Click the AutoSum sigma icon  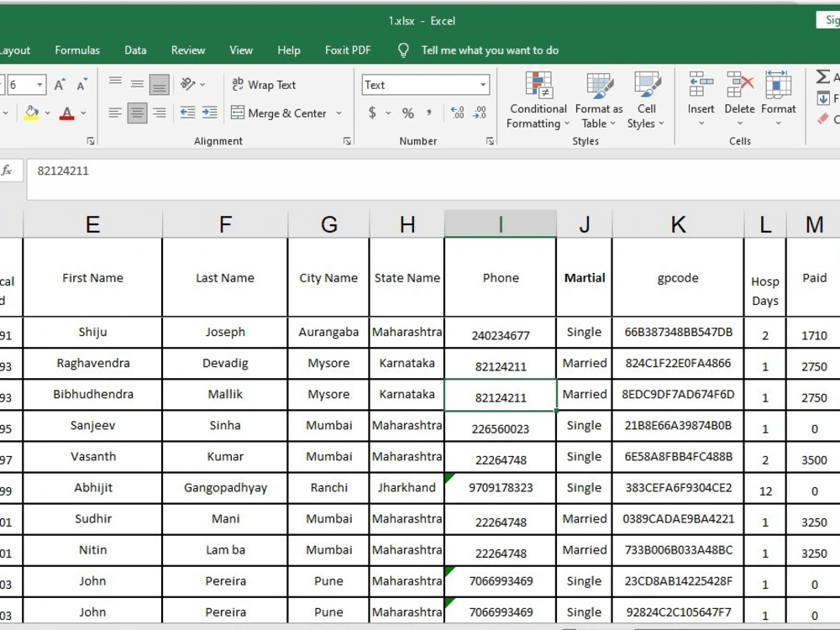coord(823,76)
